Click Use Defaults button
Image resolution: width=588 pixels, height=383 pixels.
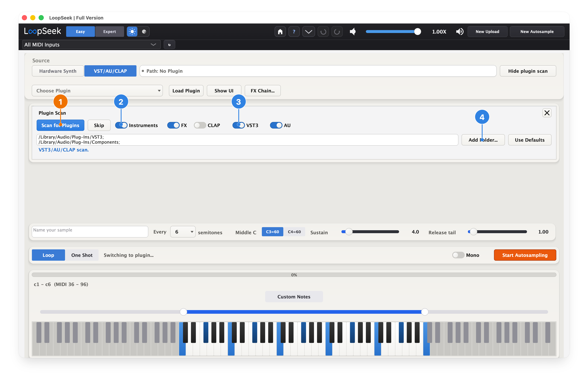pyautogui.click(x=530, y=140)
